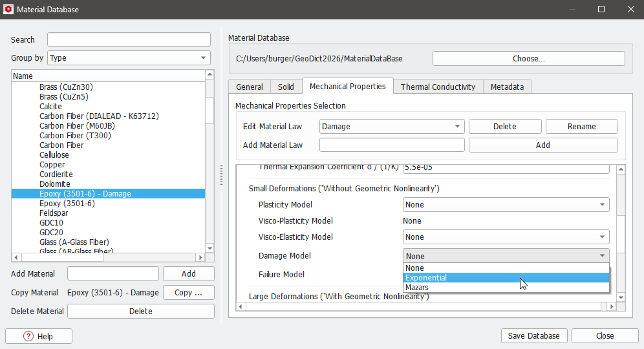Click the material list scroll-down arrow
The width and height of the screenshot is (644, 349).
[209, 248]
